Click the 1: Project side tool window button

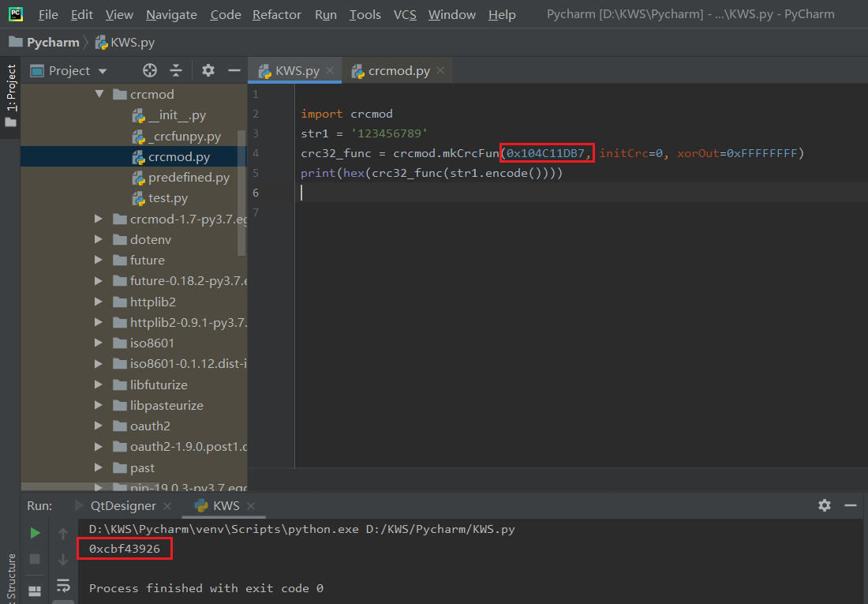click(10, 96)
